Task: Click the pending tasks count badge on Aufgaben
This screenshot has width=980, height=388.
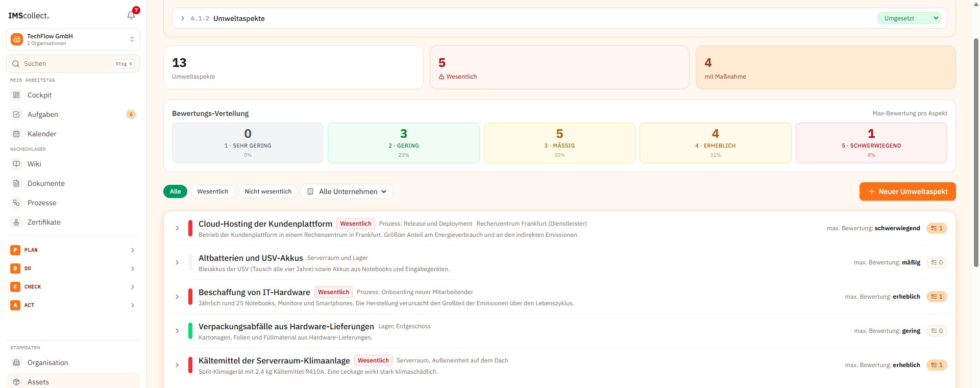Action: (x=131, y=114)
